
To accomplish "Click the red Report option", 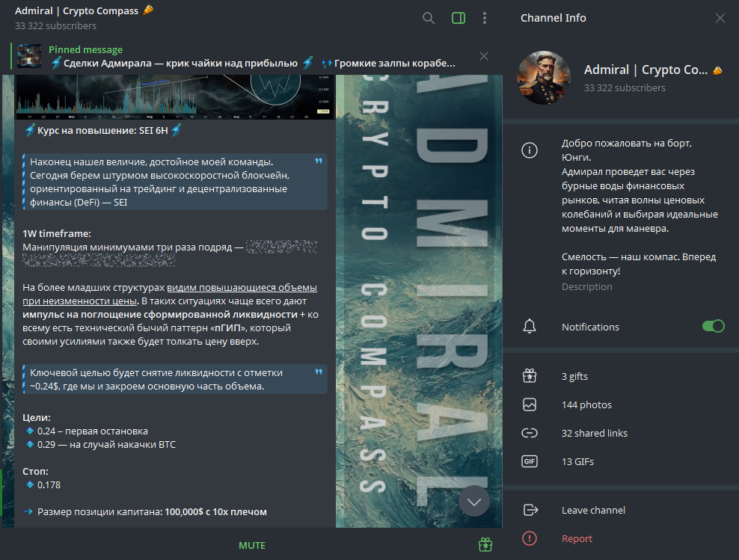I will click(577, 538).
